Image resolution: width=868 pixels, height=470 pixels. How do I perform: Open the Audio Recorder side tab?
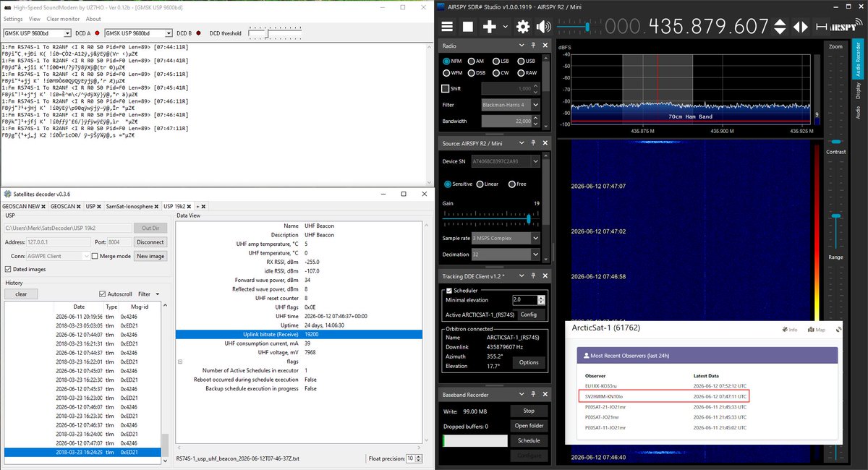(859, 60)
